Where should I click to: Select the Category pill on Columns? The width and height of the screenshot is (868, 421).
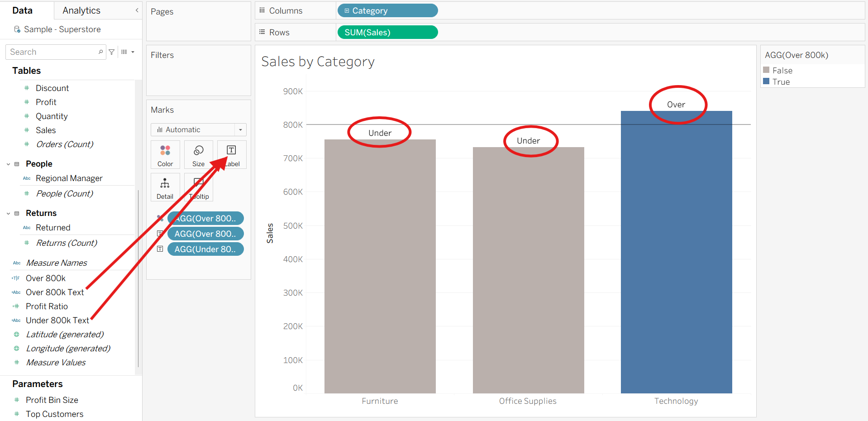point(387,10)
